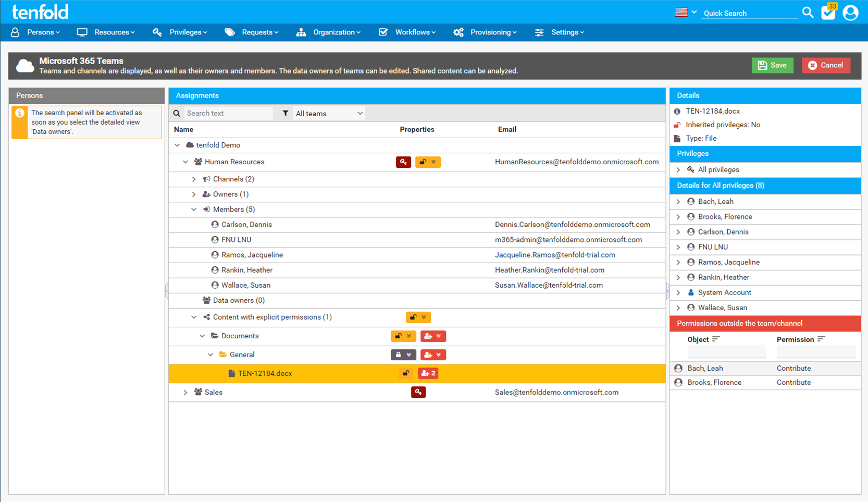The width and height of the screenshot is (868, 502).
Task: Select Bach, Leah Contribute permission row
Action: coord(765,369)
